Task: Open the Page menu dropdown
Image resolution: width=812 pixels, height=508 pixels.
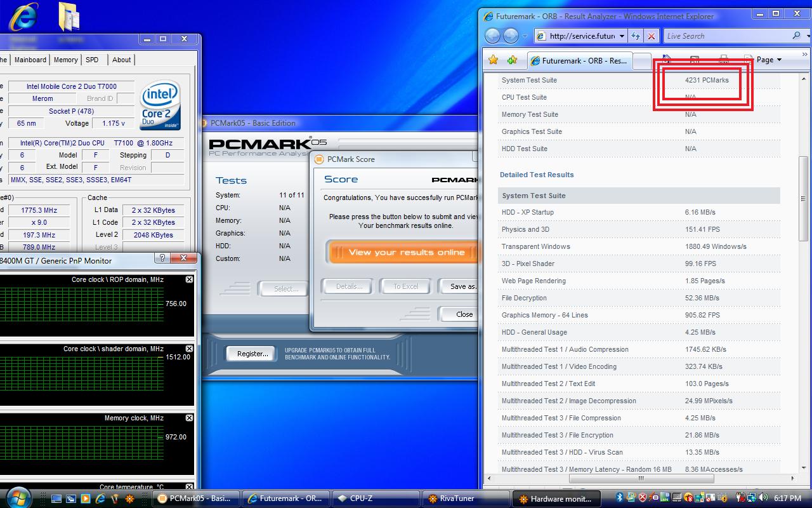Action: pos(768,60)
